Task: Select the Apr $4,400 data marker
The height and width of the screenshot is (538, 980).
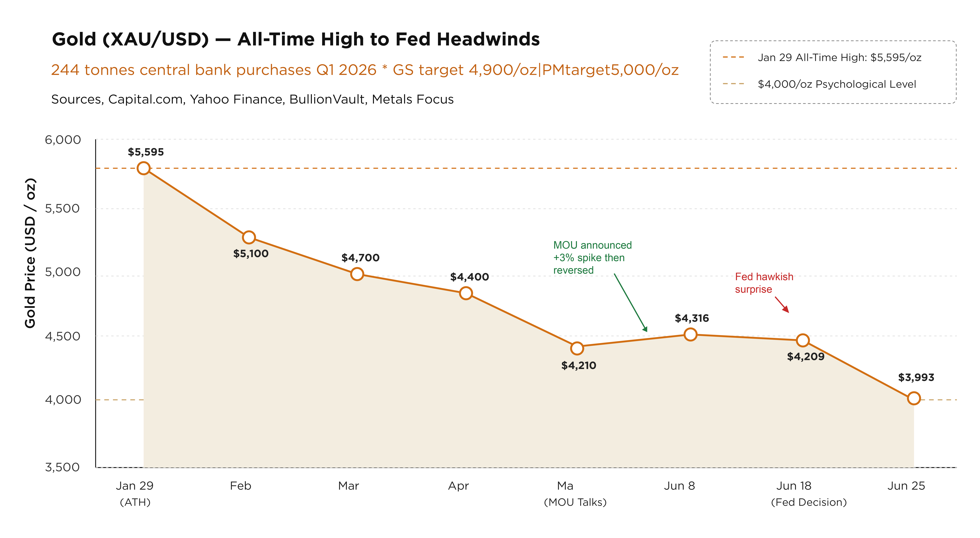Action: [x=466, y=293]
